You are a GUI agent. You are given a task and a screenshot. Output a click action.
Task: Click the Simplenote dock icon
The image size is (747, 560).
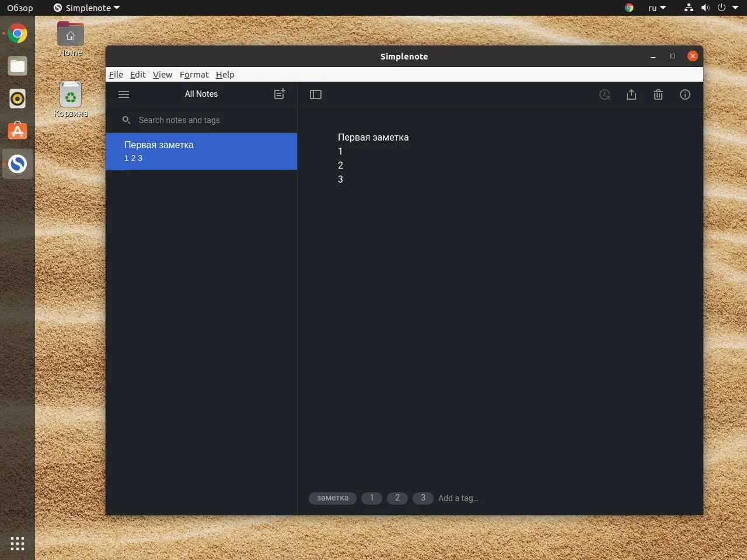tap(18, 164)
